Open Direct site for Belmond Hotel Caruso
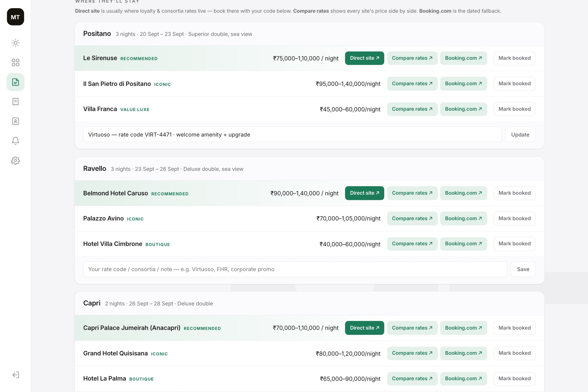Viewport: 588px width, 392px height. tap(365, 193)
